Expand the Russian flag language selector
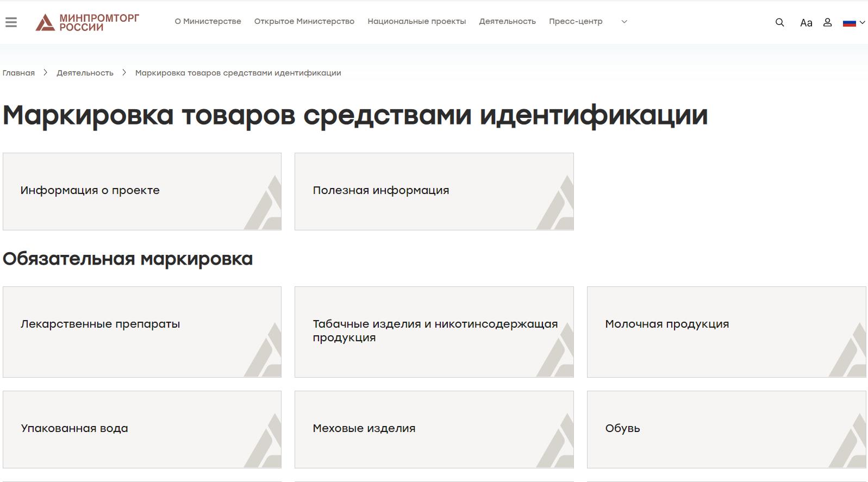The image size is (868, 482). point(853,22)
